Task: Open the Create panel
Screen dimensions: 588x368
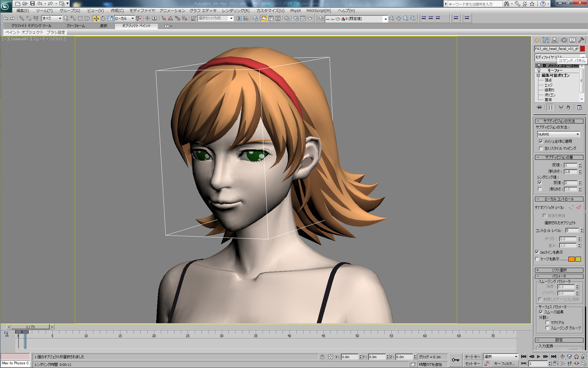Action: pyautogui.click(x=536, y=40)
